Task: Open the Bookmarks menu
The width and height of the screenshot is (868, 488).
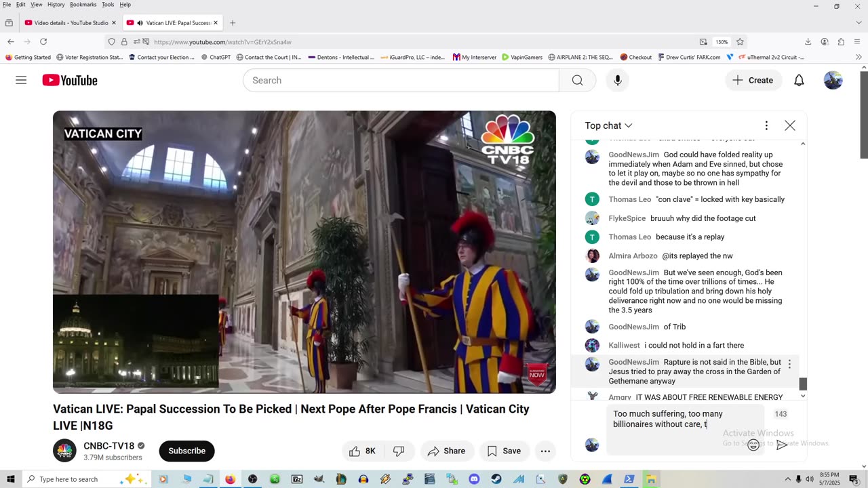Action: (83, 5)
